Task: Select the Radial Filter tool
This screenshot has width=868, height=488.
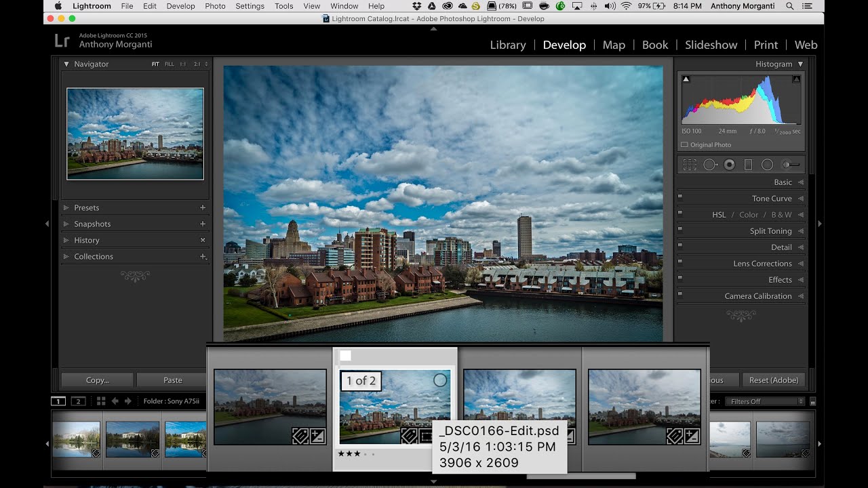Action: click(767, 165)
